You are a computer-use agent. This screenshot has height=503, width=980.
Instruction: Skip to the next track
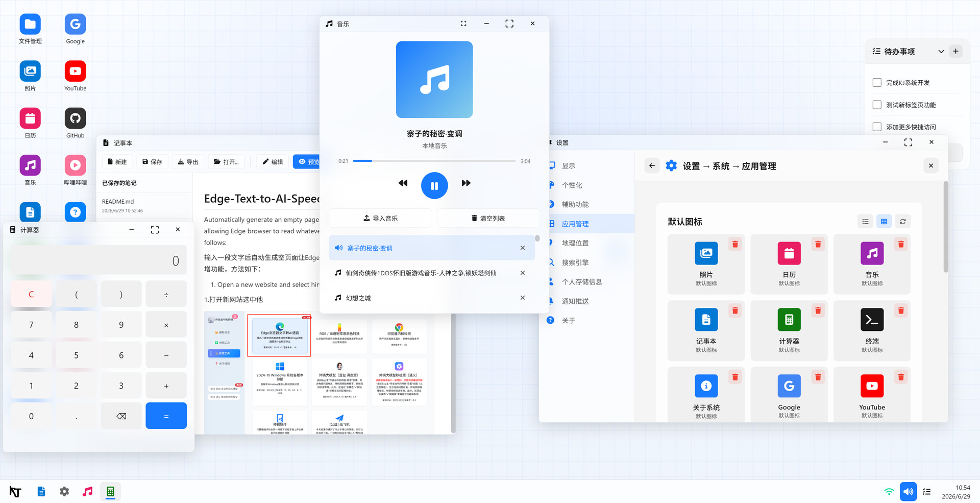click(466, 183)
